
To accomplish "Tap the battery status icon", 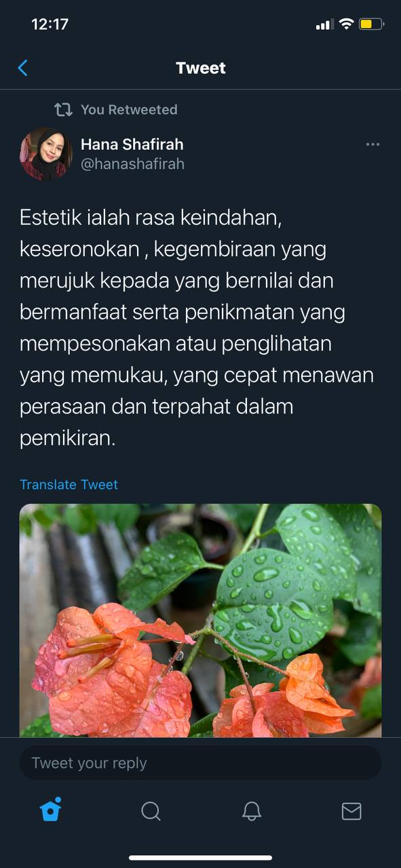I will (371, 24).
